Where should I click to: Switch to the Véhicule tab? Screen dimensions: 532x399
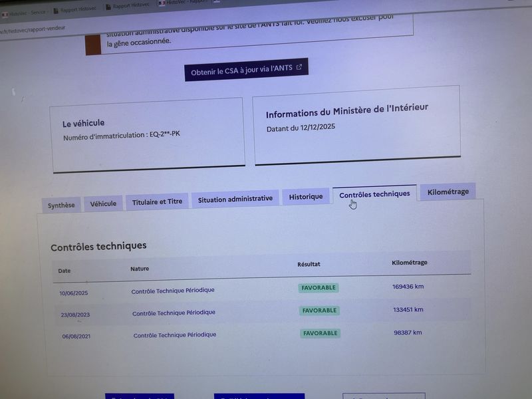(x=103, y=204)
